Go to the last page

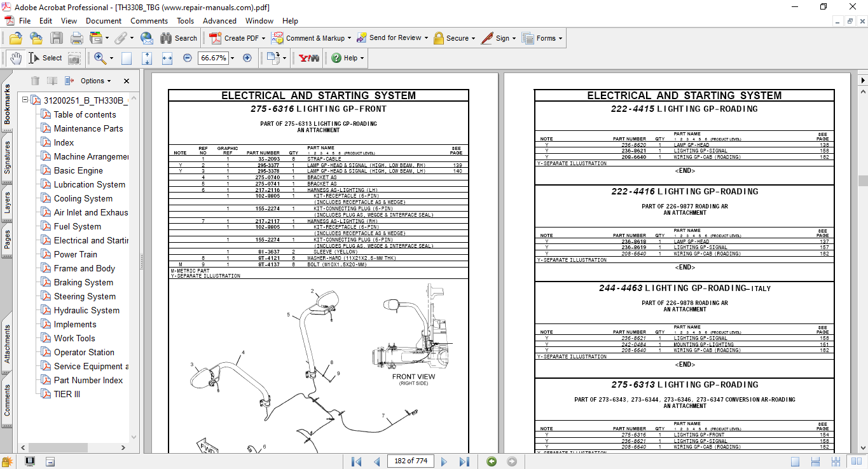click(x=464, y=461)
